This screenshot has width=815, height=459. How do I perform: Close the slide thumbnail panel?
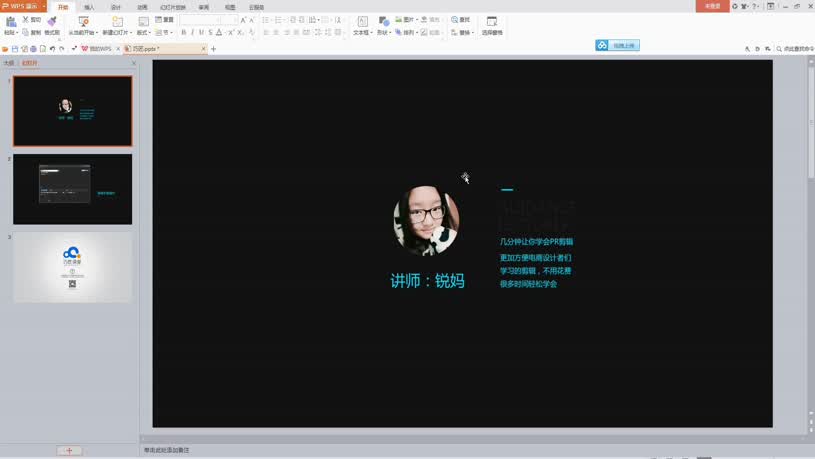pos(134,63)
